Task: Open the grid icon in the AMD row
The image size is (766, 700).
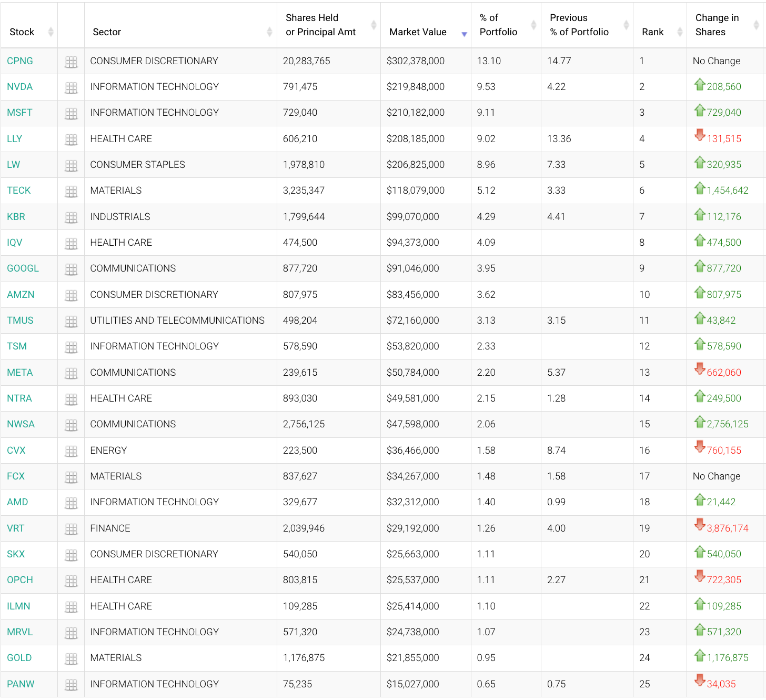Action: coord(71,503)
